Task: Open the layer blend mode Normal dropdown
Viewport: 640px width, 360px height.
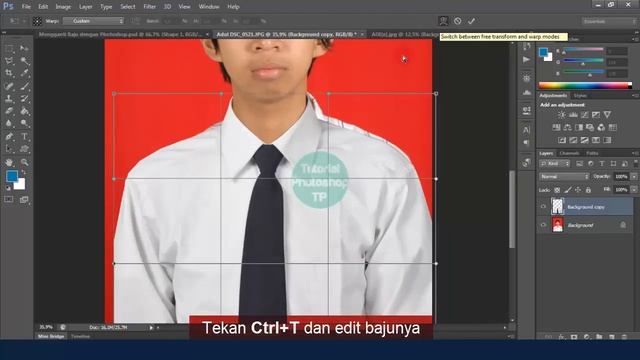Action: click(564, 177)
